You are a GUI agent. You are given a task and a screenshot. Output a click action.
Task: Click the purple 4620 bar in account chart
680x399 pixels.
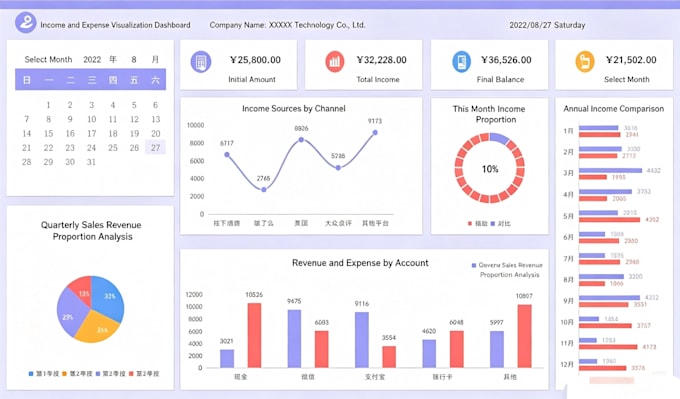click(x=429, y=354)
